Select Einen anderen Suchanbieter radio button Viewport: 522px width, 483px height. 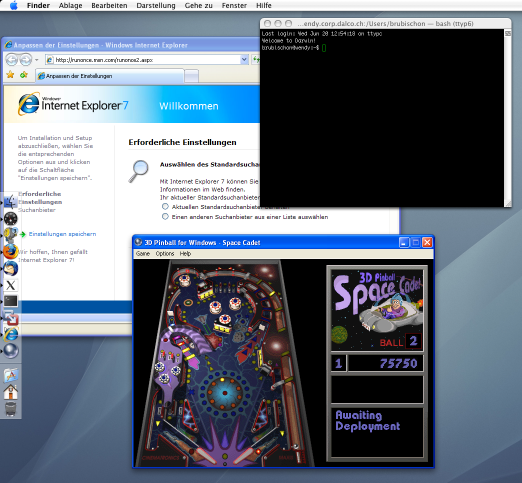click(x=165, y=217)
